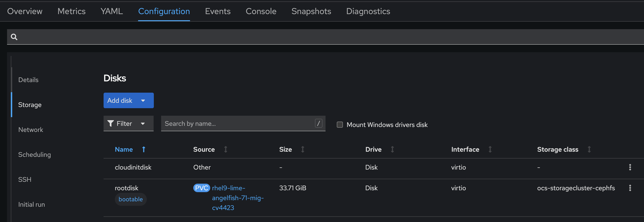644x222 pixels.
Task: Select Scheduling in the side navigation
Action: [34, 155]
